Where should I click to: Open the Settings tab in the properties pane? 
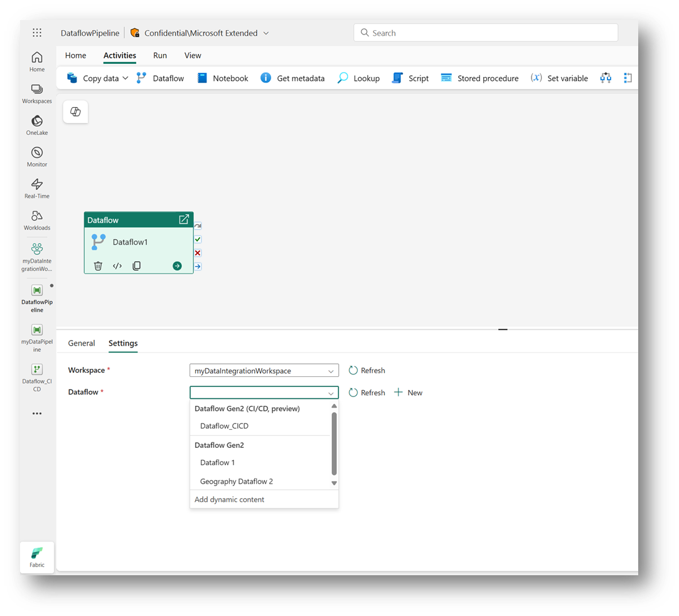[x=123, y=343]
